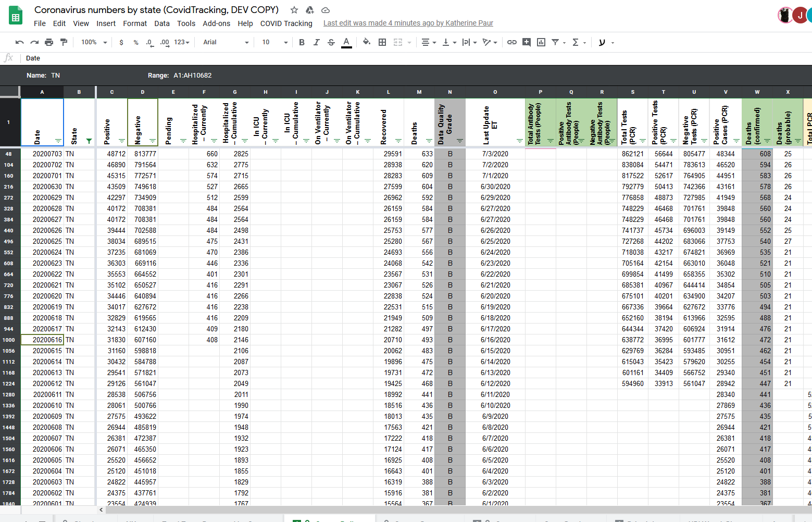Format as percent

pos(136,42)
